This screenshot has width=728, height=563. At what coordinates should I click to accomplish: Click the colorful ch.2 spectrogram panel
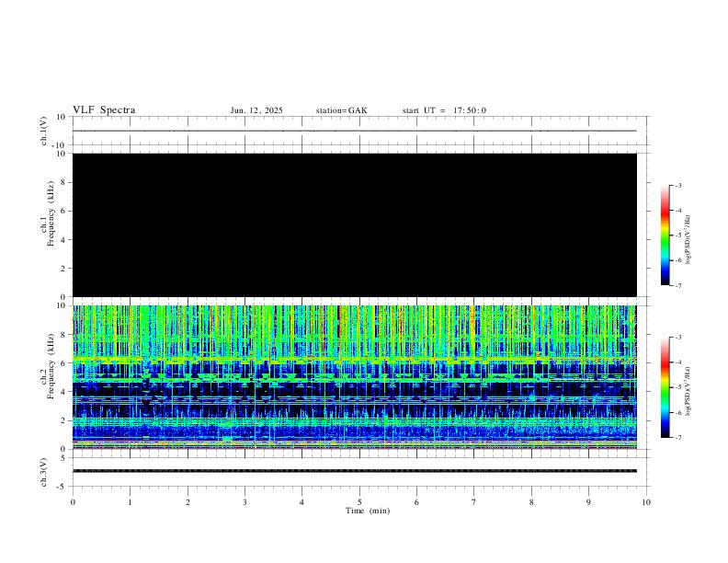coord(354,377)
